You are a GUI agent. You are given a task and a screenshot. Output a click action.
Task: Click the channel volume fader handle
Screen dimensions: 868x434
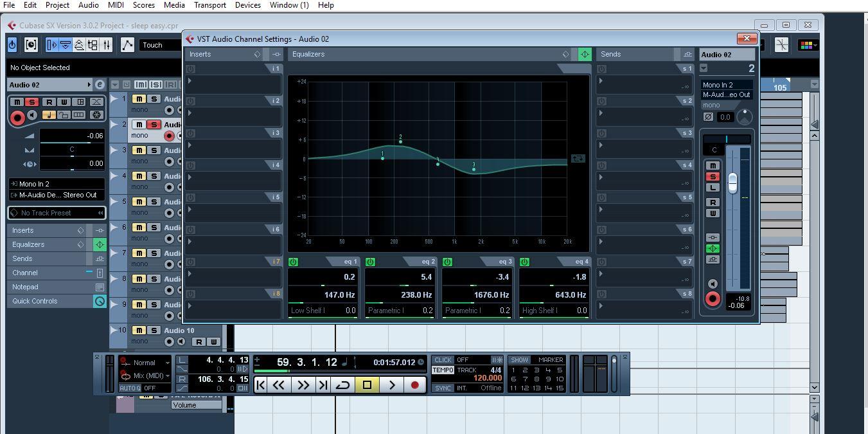click(x=732, y=183)
